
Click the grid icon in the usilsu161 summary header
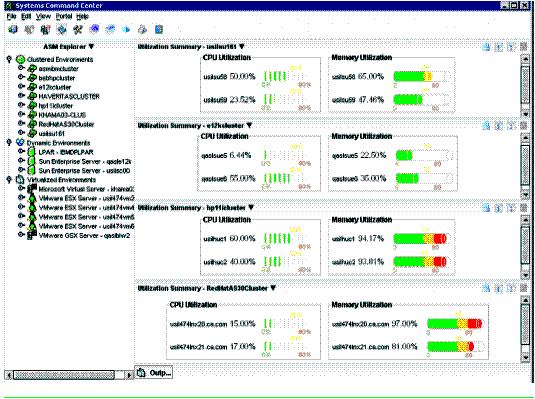point(523,47)
